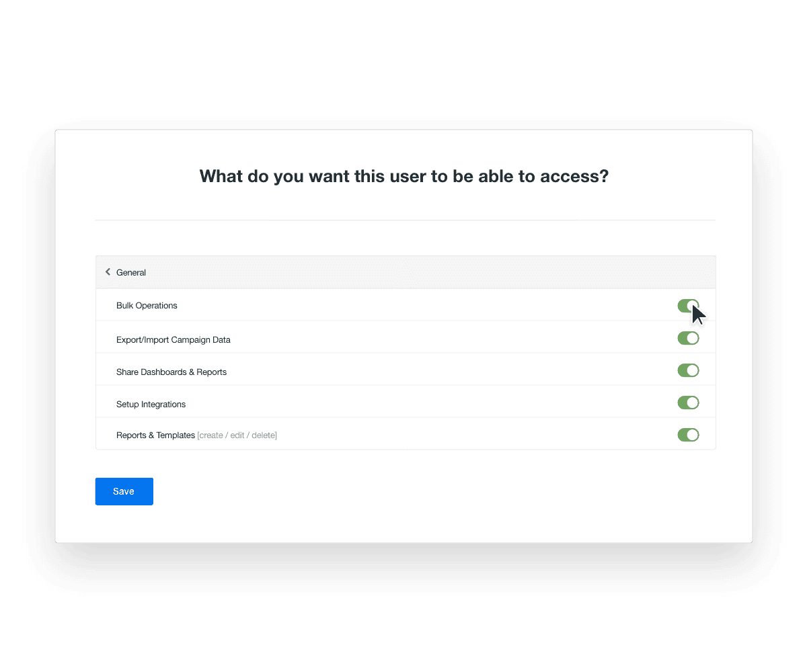The image size is (807, 672).
Task: Click the 'create' link under Reports & Templates
Action: pos(210,435)
